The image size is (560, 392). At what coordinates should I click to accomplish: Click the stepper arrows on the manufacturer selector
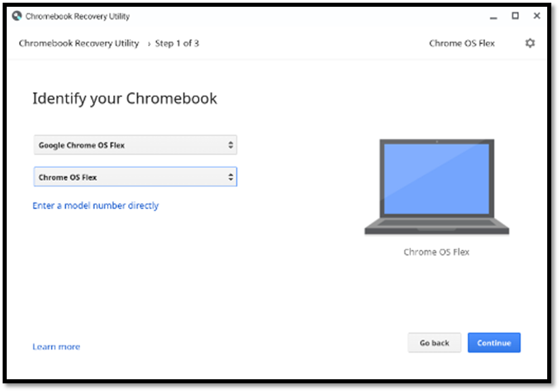pos(230,144)
